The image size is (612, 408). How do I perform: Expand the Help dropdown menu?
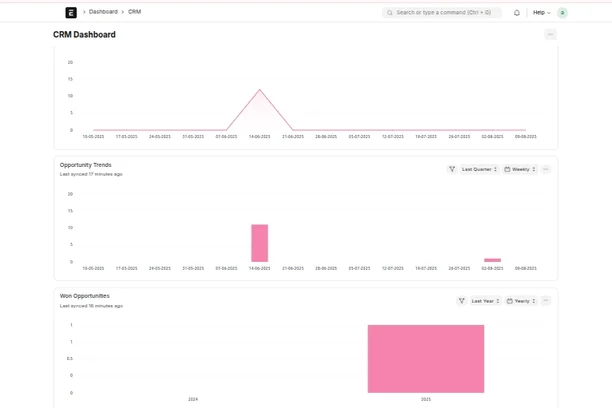pos(541,12)
